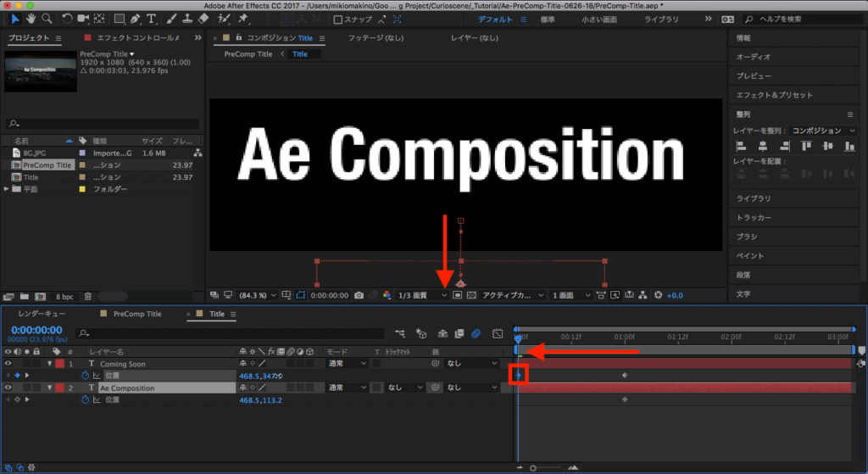This screenshot has height=474, width=868.
Task: Collapse the Ae Composition layer properties
Action: (50, 388)
